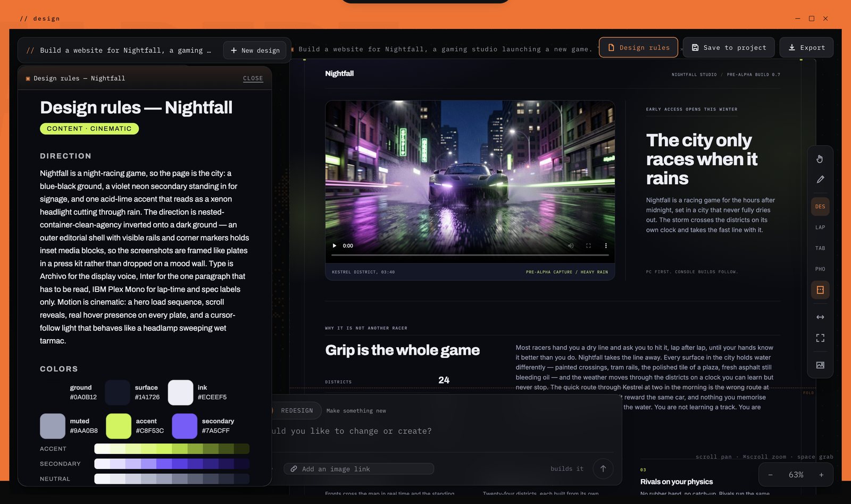This screenshot has height=504, width=851.
Task: Switch to the DES viewport mode
Action: [x=820, y=207]
